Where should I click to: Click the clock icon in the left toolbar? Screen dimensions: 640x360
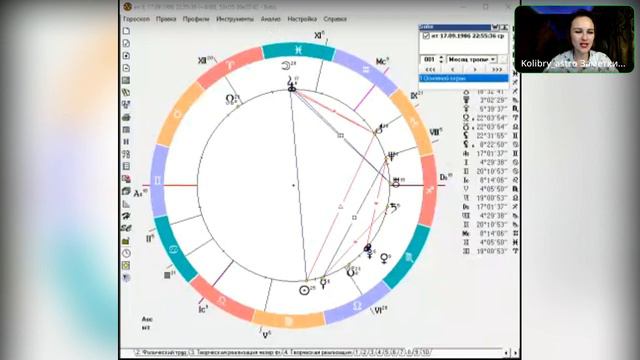(x=127, y=253)
